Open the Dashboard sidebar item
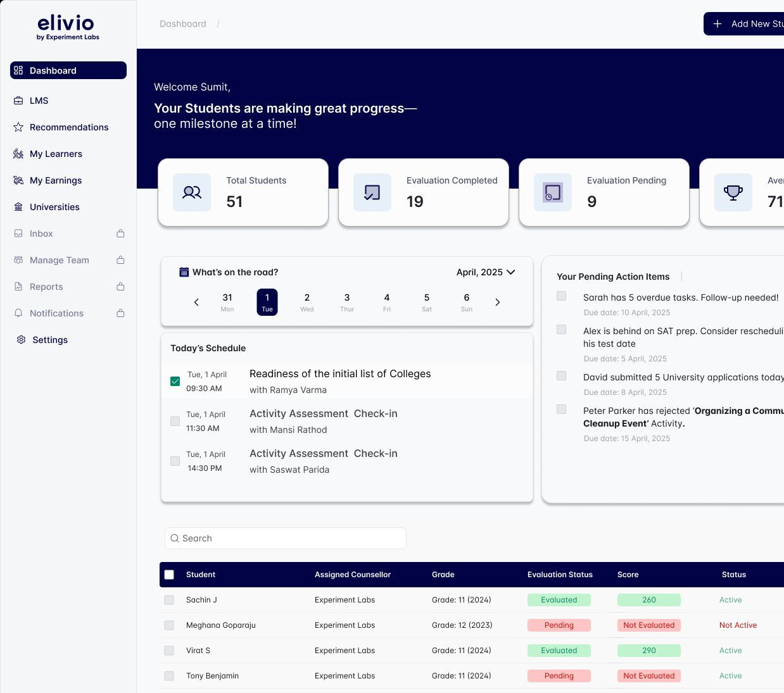 click(68, 70)
